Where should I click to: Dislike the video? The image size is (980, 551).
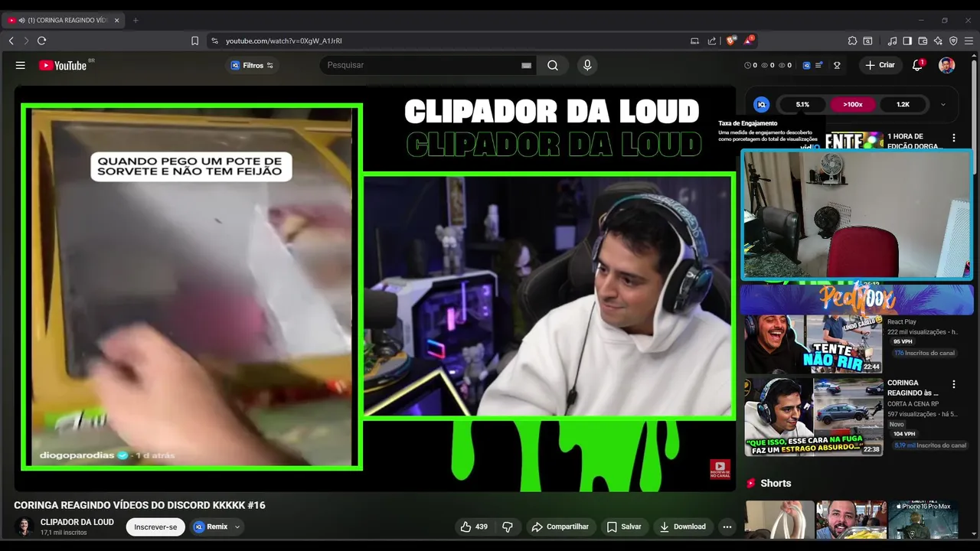507,527
